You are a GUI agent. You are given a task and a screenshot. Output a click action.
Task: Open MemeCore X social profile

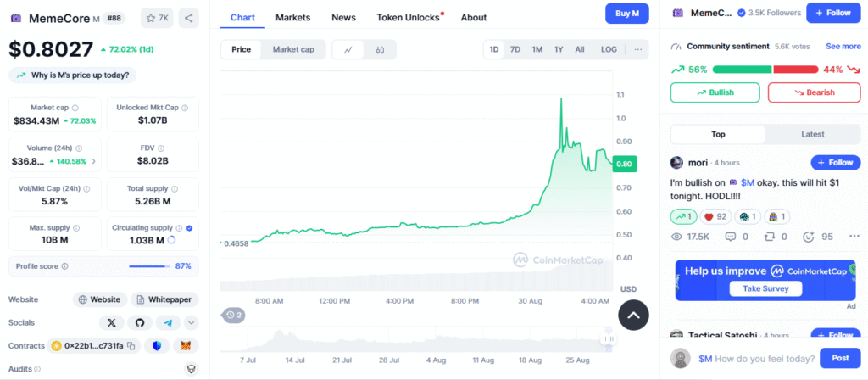(111, 322)
